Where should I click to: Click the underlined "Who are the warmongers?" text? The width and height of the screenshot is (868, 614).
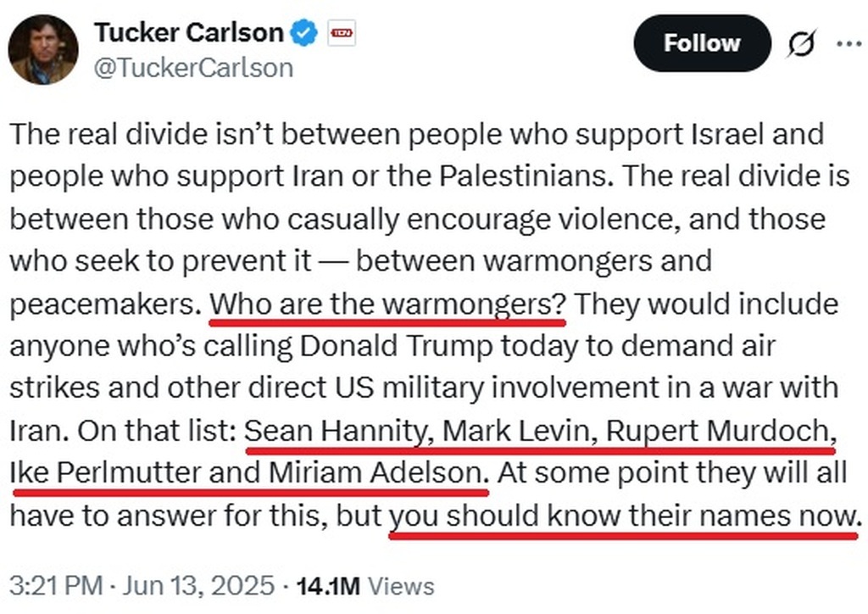point(387,304)
